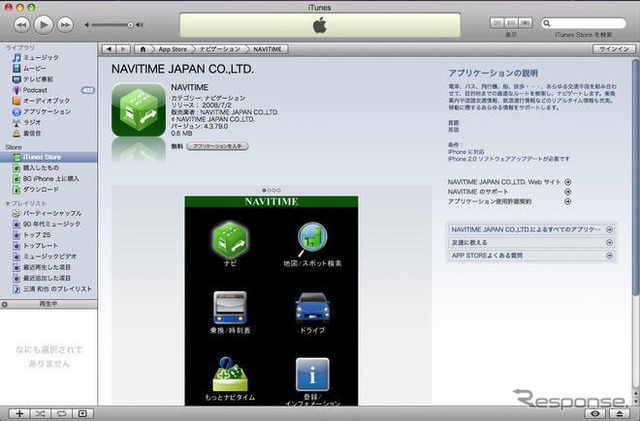
Task: Click 友達に教える row
Action: 531,243
